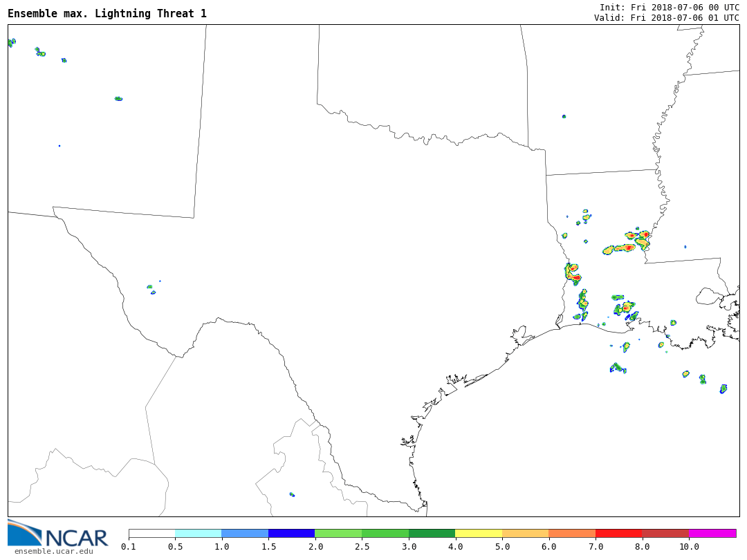Click the light green 2.0–2.5 legend swatch
Screen dimensions: 747x560
pyautogui.click(x=338, y=533)
